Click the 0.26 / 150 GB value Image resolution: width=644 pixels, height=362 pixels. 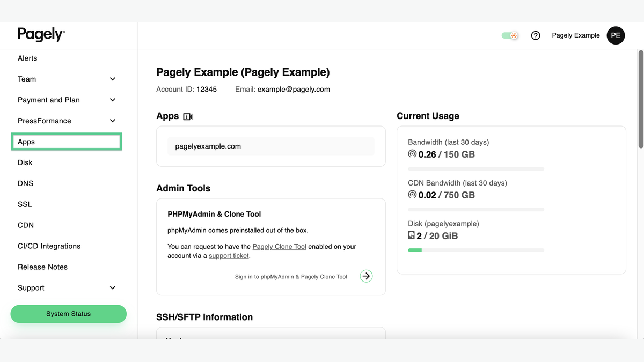(x=447, y=154)
